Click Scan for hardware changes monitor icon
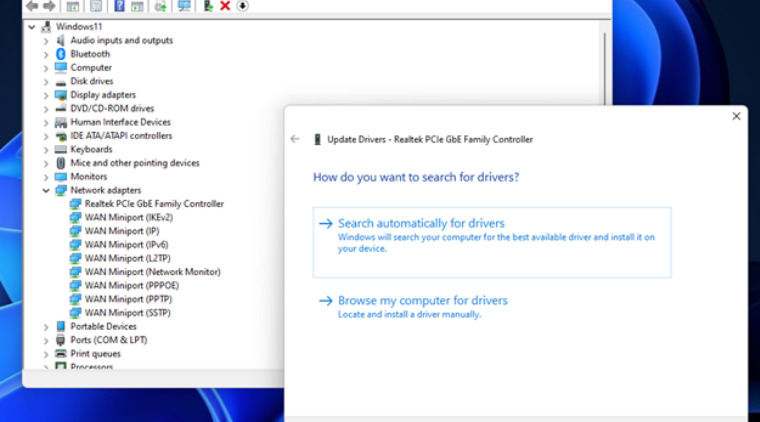The width and height of the screenshot is (760, 422). (x=184, y=6)
